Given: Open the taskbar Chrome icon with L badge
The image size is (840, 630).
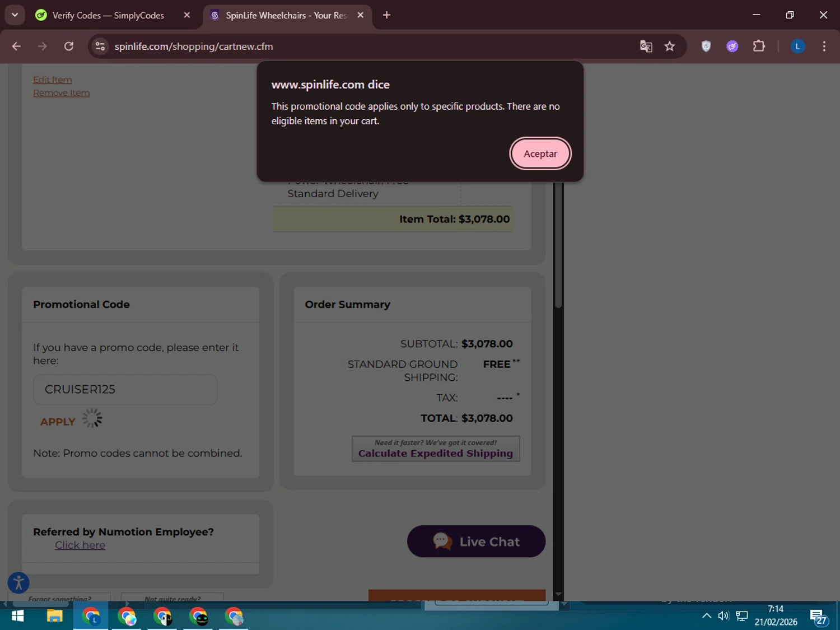Looking at the screenshot, I should point(91,617).
